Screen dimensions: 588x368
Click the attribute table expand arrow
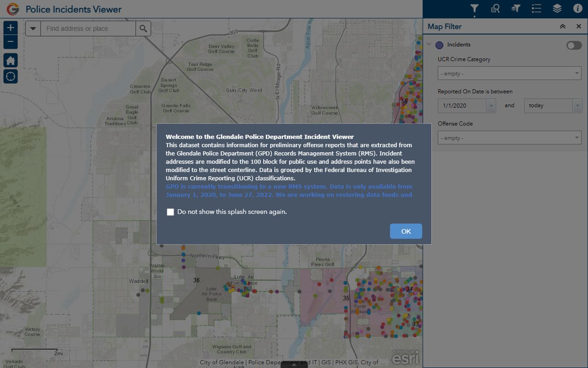(294, 365)
